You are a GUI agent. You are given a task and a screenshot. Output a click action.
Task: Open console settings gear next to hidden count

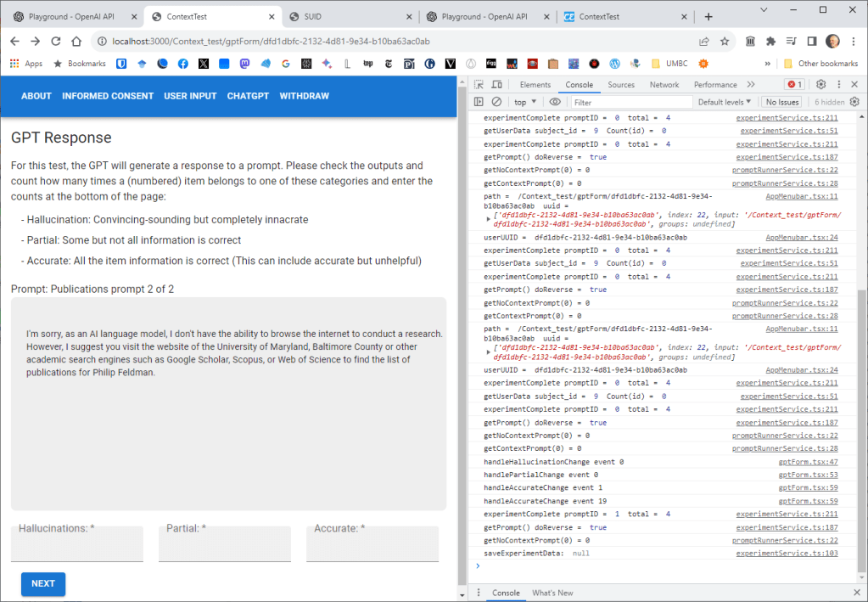[855, 102]
